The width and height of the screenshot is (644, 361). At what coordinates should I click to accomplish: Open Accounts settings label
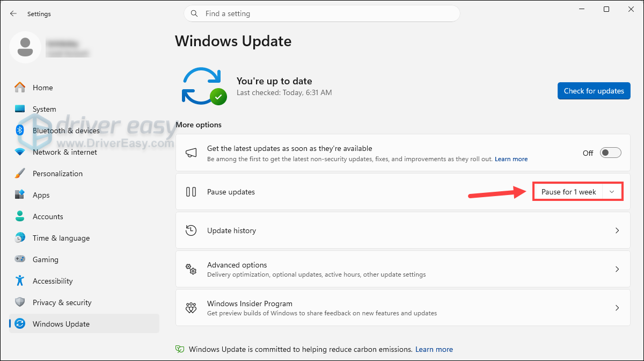tap(48, 216)
